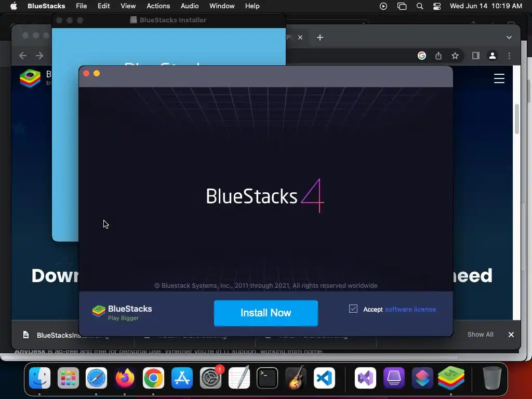This screenshot has height=399, width=532.
Task: Open Finder from the dock
Action: click(x=39, y=378)
